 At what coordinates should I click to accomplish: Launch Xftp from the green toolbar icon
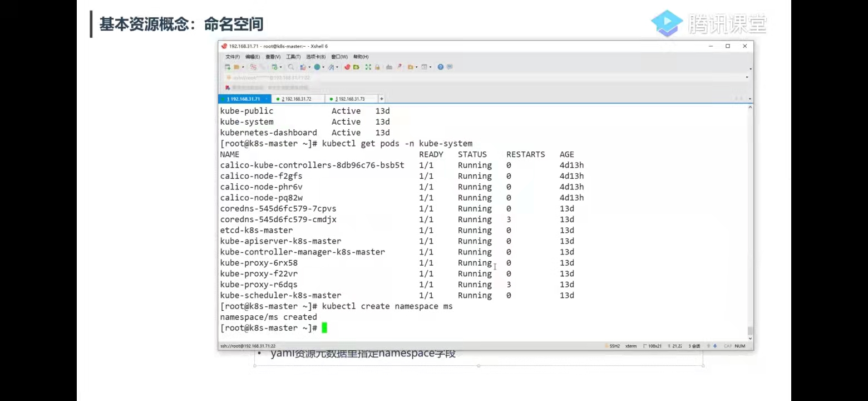click(356, 67)
